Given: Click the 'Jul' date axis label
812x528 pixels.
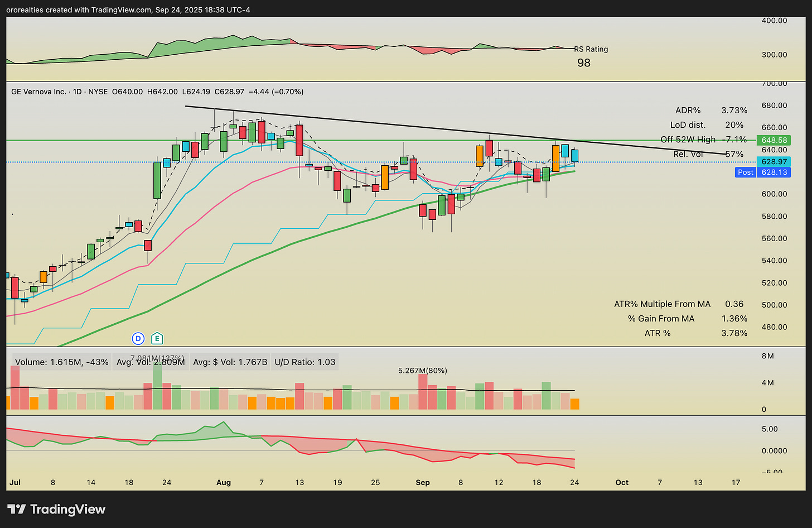Looking at the screenshot, I should (x=15, y=482).
